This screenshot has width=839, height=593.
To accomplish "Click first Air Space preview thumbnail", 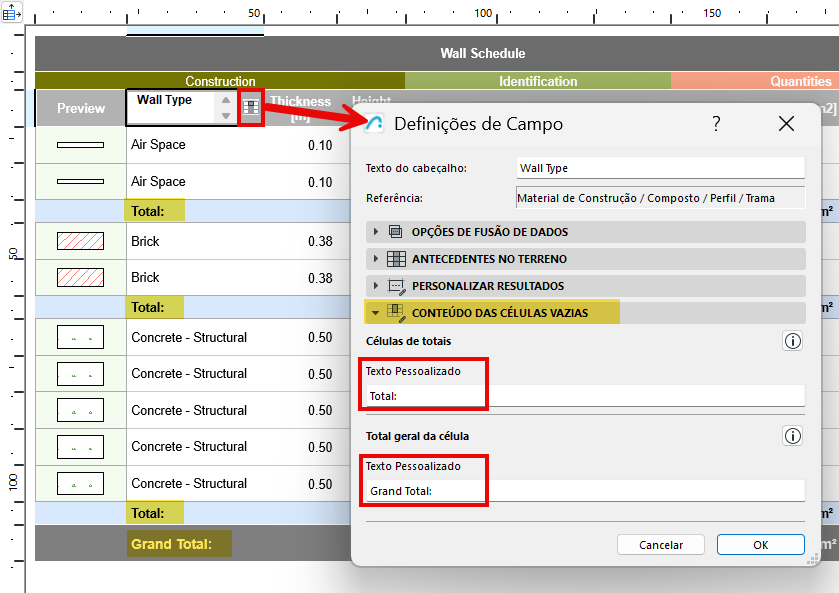I will 80,145.
